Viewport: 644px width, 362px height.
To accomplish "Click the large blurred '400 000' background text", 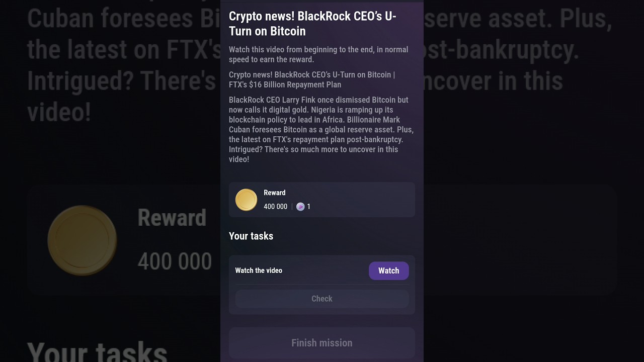I will 175,261.
